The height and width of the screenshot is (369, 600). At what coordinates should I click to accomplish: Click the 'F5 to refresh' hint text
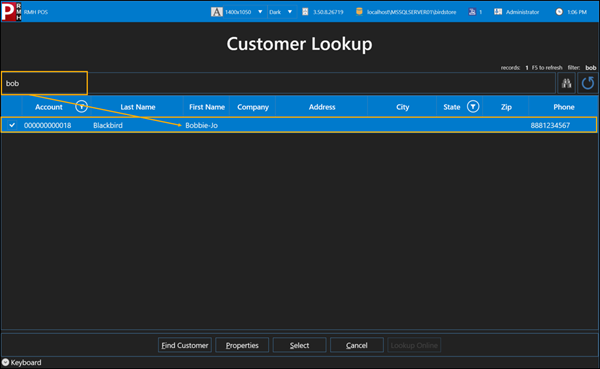pos(547,67)
